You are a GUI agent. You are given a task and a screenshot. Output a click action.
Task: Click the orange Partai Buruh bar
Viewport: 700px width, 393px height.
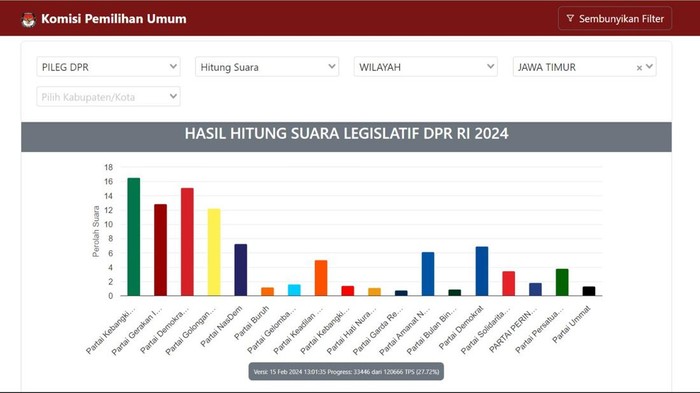tap(267, 292)
